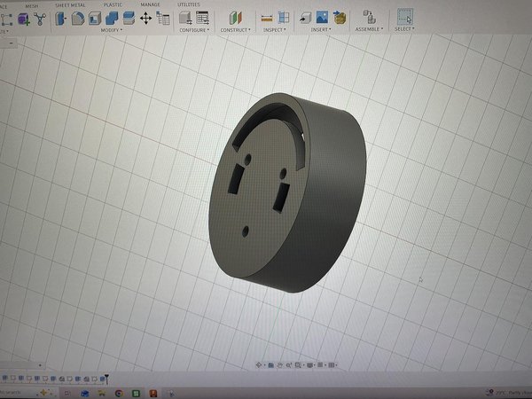
Task: Expand the SELECT dropdown
Action: (404, 29)
